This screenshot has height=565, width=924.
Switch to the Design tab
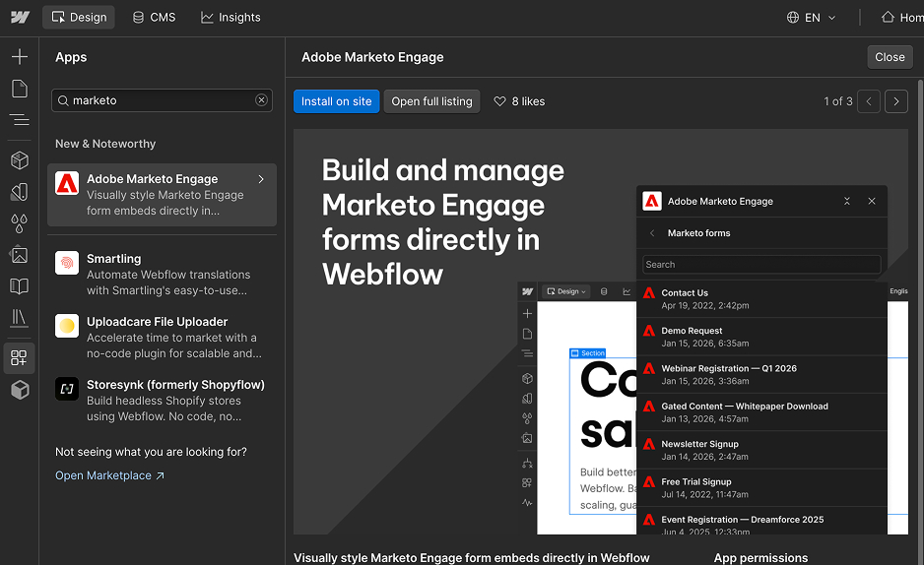79,17
